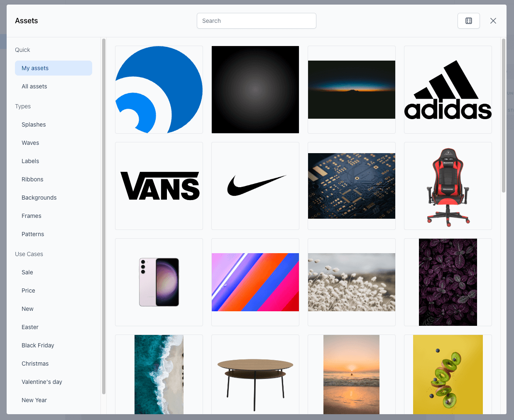The image size is (514, 420).
Task: Close the Assets dialog
Action: (x=493, y=21)
